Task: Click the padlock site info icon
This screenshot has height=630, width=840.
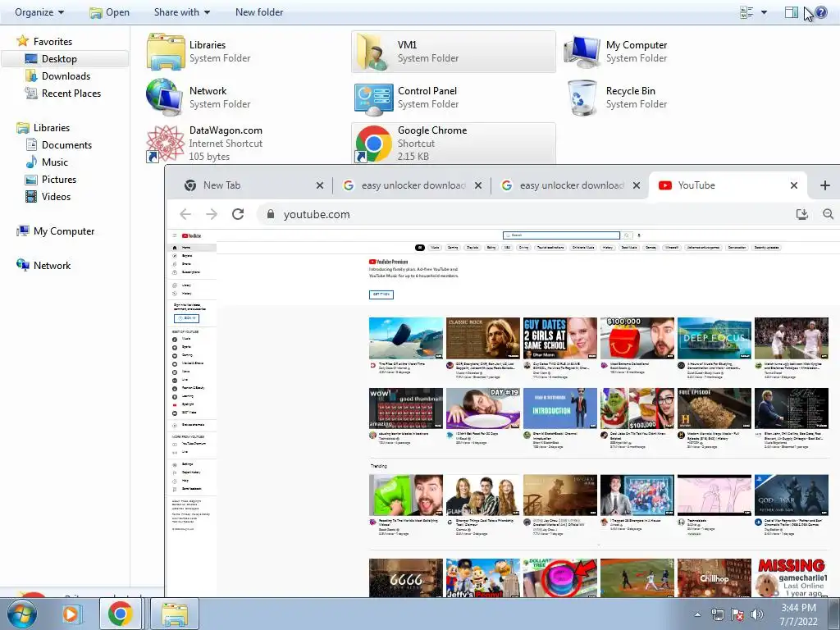Action: click(271, 214)
